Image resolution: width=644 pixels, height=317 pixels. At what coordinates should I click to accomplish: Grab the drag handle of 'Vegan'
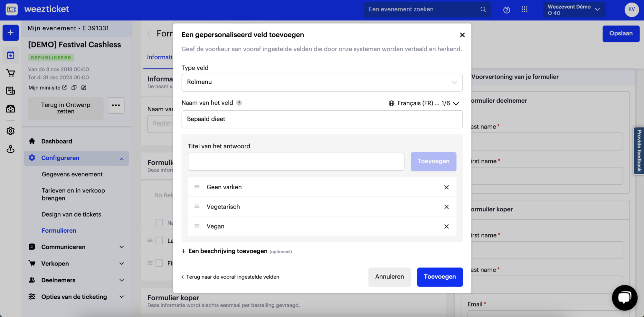(x=197, y=226)
